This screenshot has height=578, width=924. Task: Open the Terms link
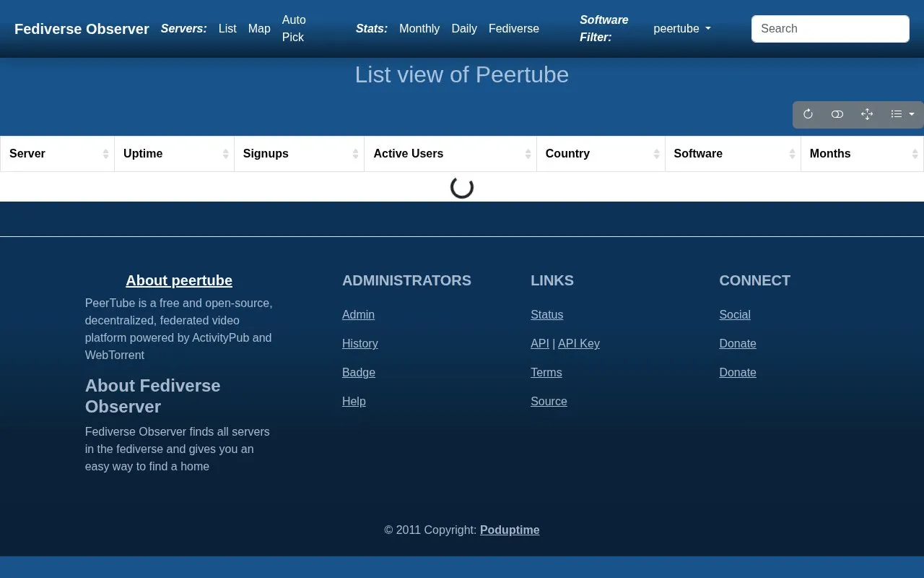(x=546, y=373)
